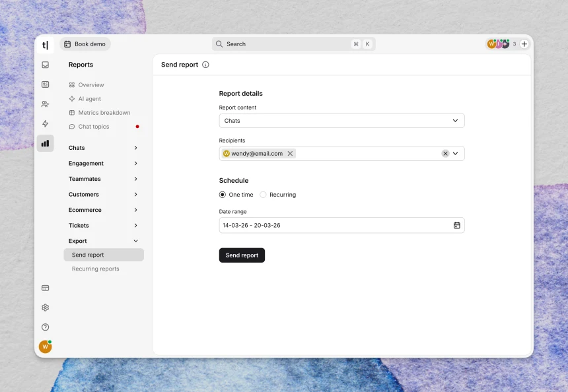Image resolution: width=568 pixels, height=392 pixels.
Task: Click the Schedule heading
Action: [234, 181]
